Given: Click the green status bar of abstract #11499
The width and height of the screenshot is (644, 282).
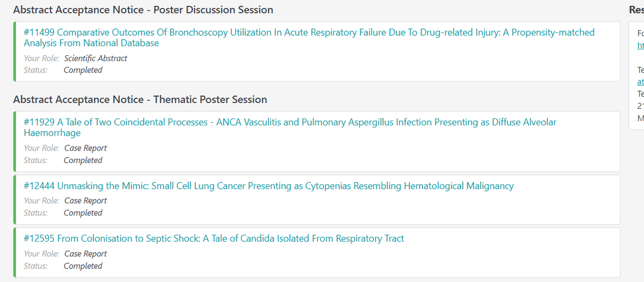Looking at the screenshot, I should tap(15, 51).
